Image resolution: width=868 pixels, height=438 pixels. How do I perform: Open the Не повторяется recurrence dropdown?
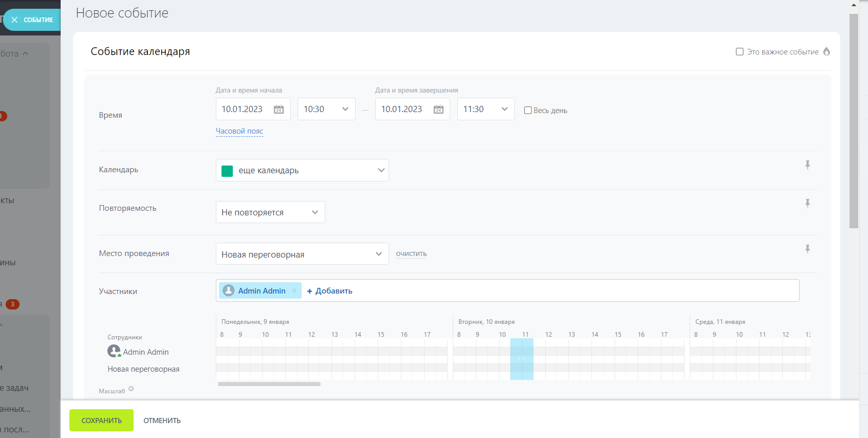click(270, 212)
